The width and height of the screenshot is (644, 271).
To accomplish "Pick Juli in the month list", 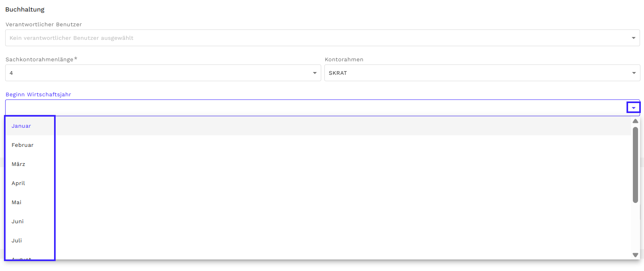I will point(17,240).
